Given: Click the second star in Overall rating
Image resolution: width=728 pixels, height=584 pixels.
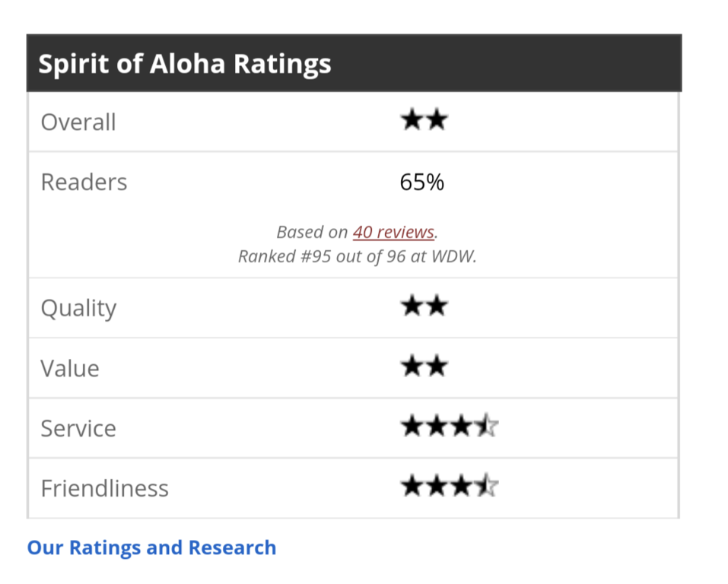Looking at the screenshot, I should [x=437, y=121].
